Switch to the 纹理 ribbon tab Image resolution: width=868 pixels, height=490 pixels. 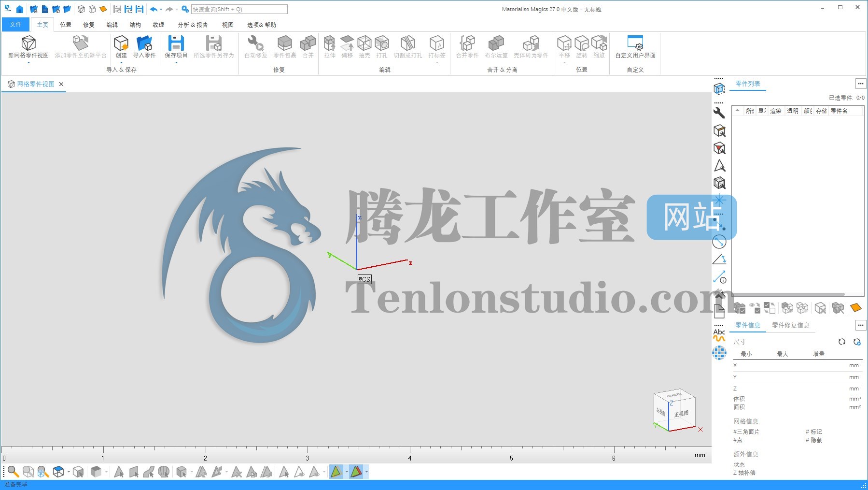pyautogui.click(x=158, y=25)
